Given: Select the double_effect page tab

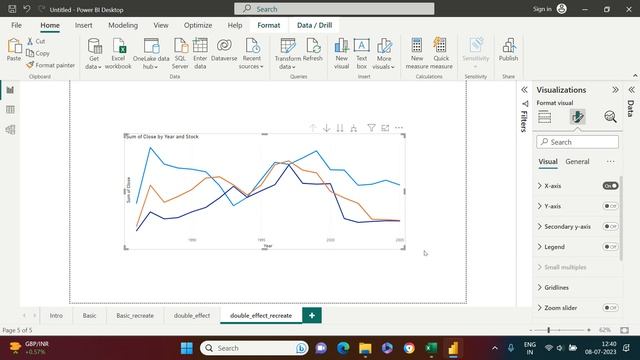Looking at the screenshot, I should click(192, 316).
